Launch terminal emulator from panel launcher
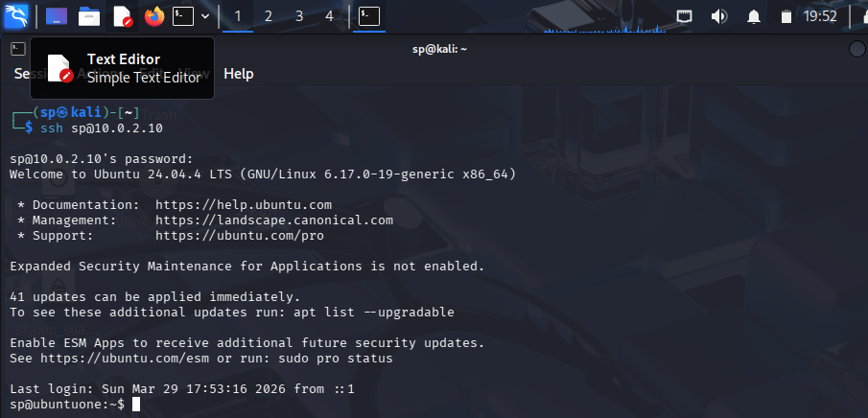 pos(183,16)
